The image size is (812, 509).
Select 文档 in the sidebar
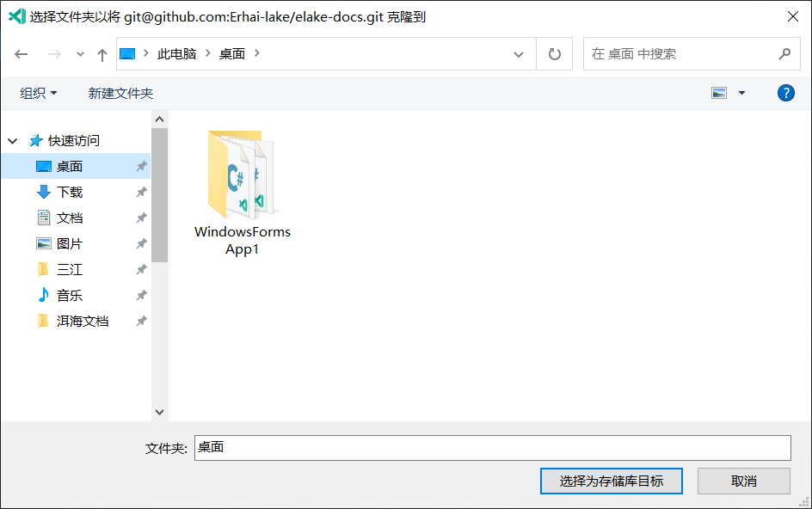pyautogui.click(x=70, y=218)
